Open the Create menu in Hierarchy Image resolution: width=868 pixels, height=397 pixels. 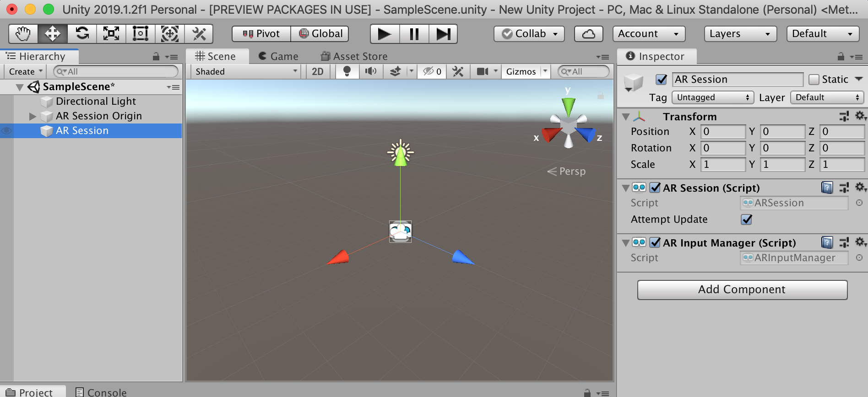[x=26, y=71]
